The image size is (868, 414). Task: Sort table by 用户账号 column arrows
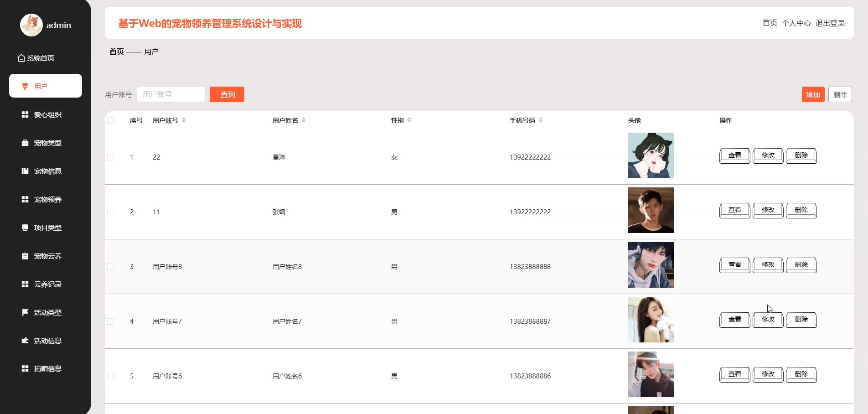184,120
